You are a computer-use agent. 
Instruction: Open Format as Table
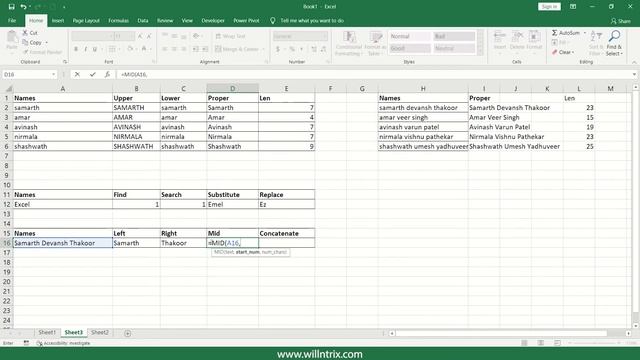pos(375,43)
